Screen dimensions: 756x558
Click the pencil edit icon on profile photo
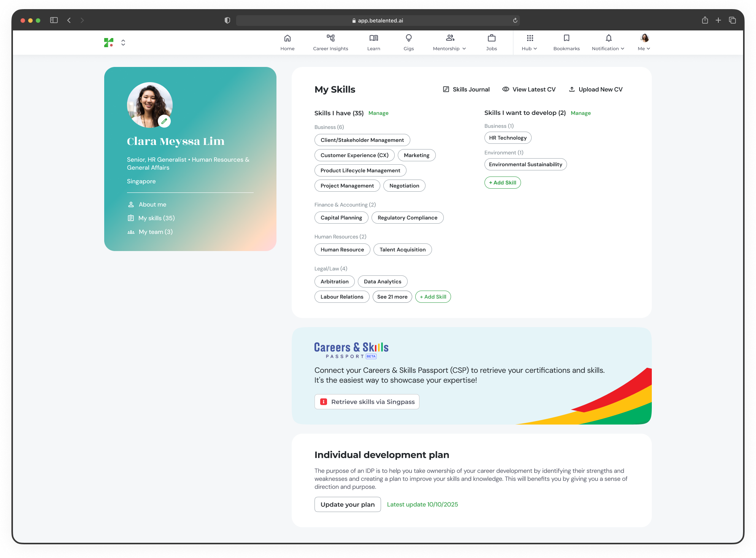click(164, 121)
